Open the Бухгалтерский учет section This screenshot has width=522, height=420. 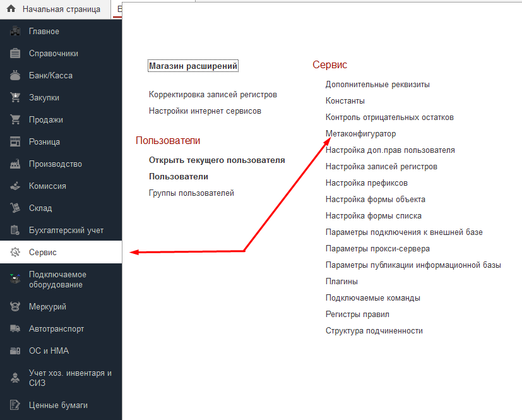pos(61,230)
